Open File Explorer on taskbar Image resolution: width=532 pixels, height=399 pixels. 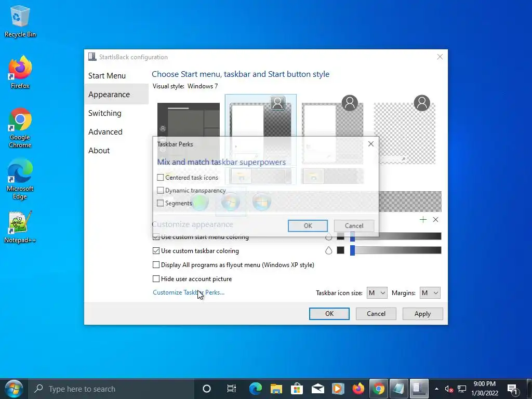pyautogui.click(x=276, y=389)
